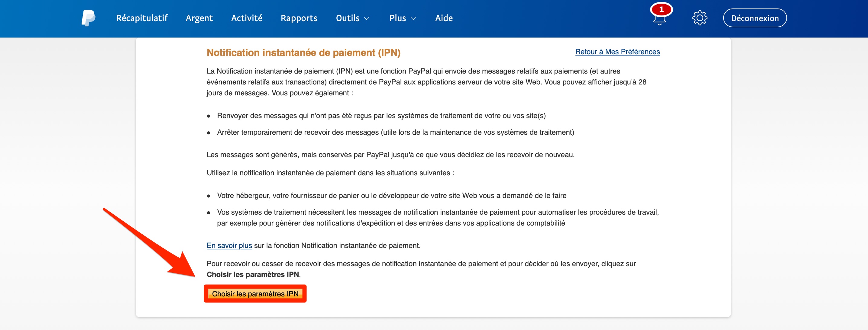Open the Rapports section
Viewport: 868px width, 330px height.
[299, 18]
